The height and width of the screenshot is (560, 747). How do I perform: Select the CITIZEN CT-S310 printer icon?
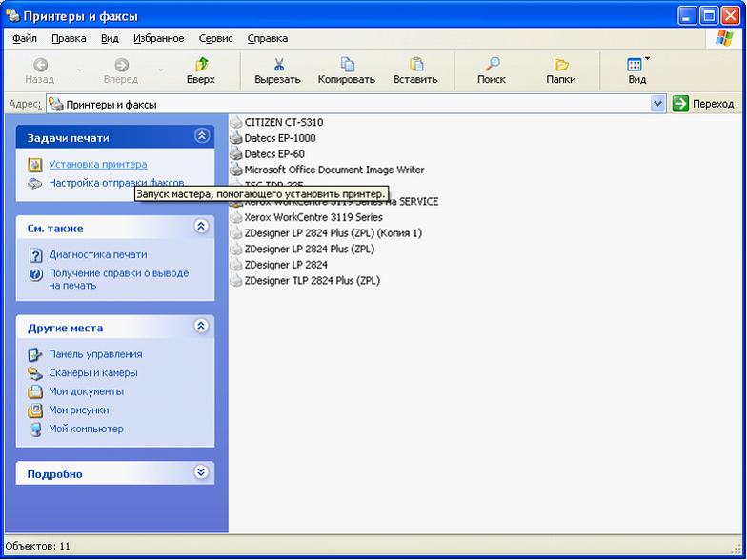236,122
